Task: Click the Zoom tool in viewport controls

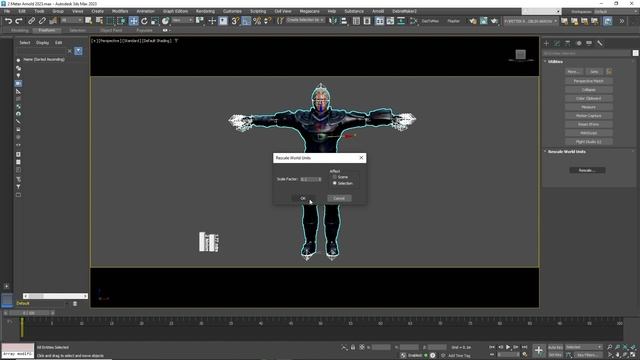Action: tap(609, 347)
